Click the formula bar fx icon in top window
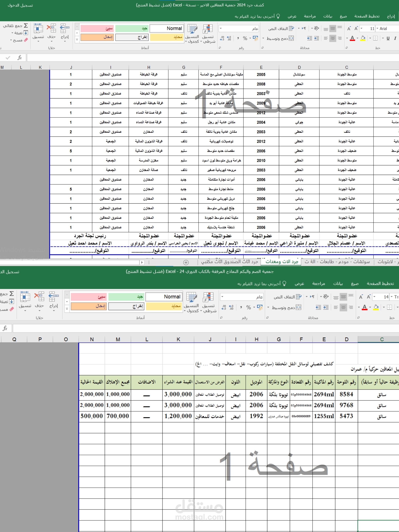This screenshot has height=532, width=399. [x=20, y=57]
